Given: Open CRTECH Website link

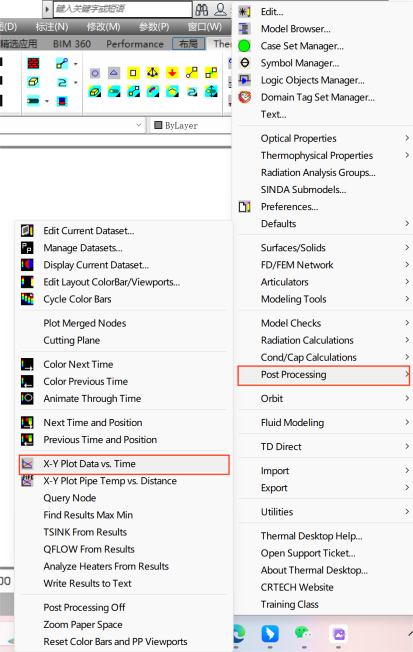Looking at the screenshot, I should click(x=297, y=587).
